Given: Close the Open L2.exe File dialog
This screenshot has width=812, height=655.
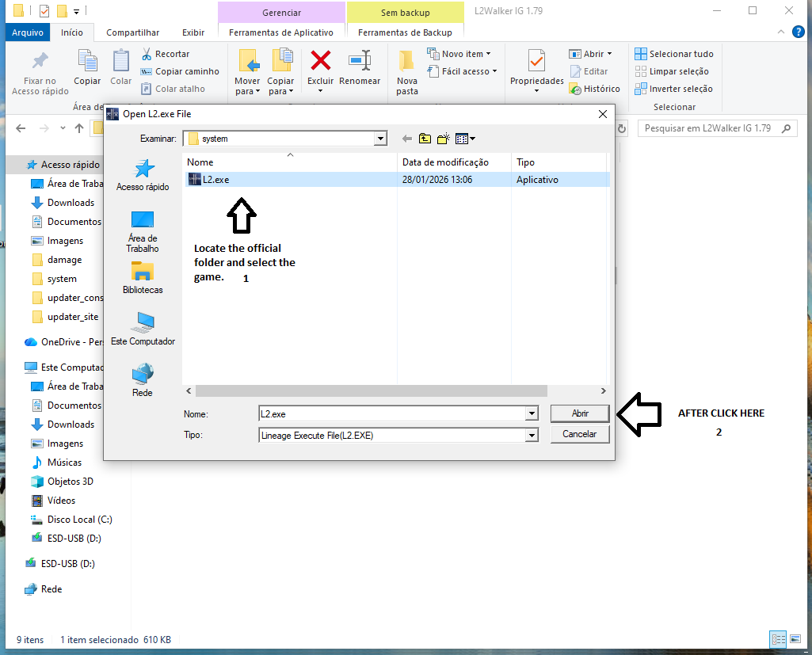Looking at the screenshot, I should [x=603, y=114].
